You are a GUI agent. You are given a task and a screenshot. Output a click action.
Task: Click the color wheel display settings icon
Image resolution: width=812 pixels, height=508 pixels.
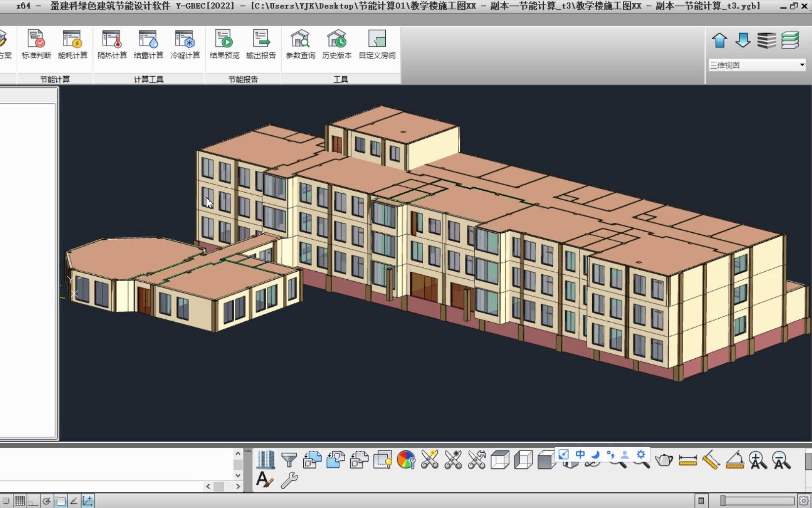pos(406,460)
